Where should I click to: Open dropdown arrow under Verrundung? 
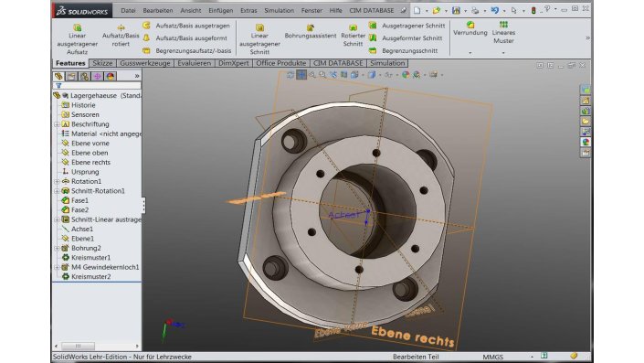(x=470, y=53)
